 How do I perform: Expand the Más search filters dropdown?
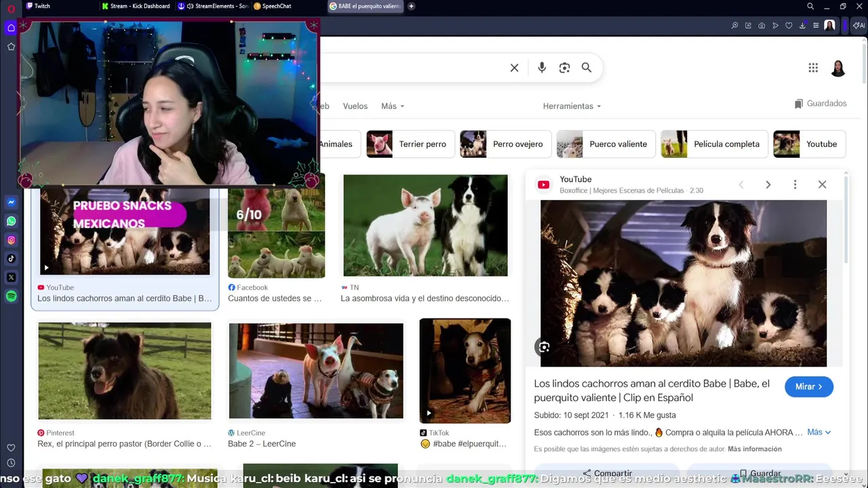pos(393,106)
